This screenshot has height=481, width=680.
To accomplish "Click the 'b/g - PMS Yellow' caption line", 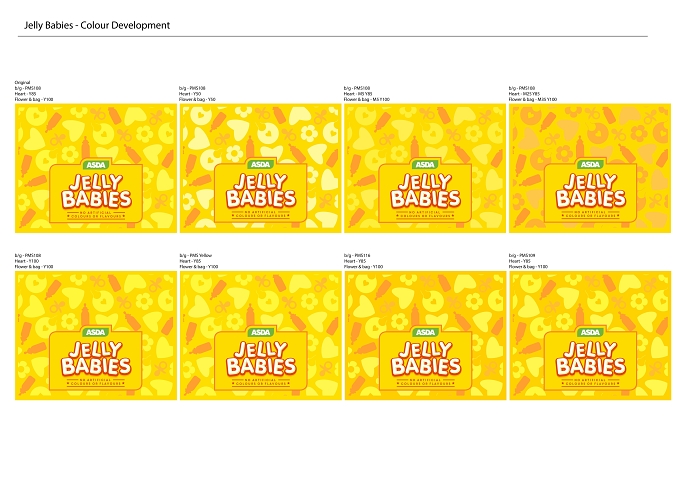I will coord(196,255).
